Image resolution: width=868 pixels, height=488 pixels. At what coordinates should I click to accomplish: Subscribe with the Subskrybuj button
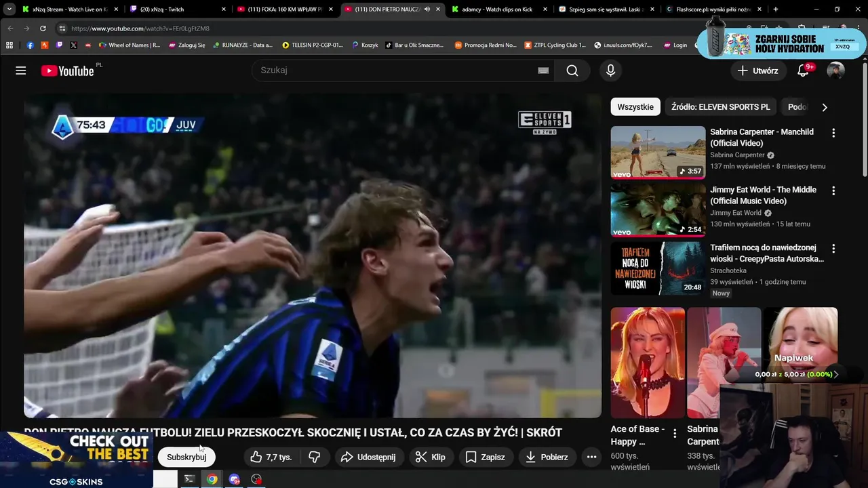(x=186, y=457)
